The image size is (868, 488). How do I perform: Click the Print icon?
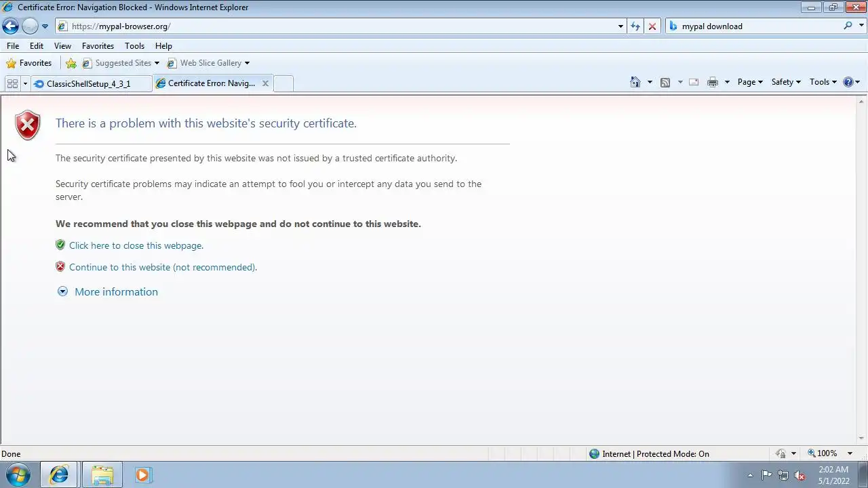pos(713,82)
